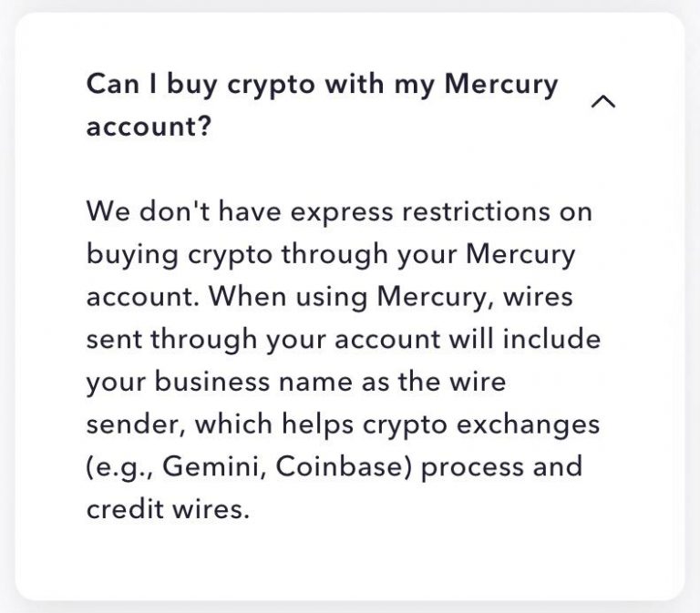Click the line 'your business name as the wire'

(x=296, y=383)
